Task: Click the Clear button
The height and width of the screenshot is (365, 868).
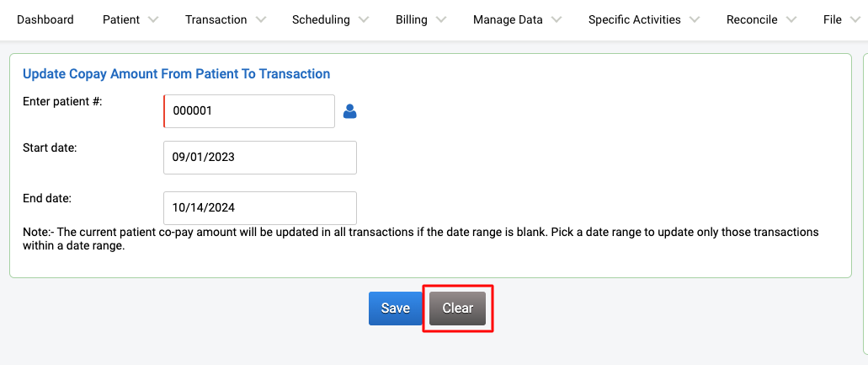Action: pos(458,309)
